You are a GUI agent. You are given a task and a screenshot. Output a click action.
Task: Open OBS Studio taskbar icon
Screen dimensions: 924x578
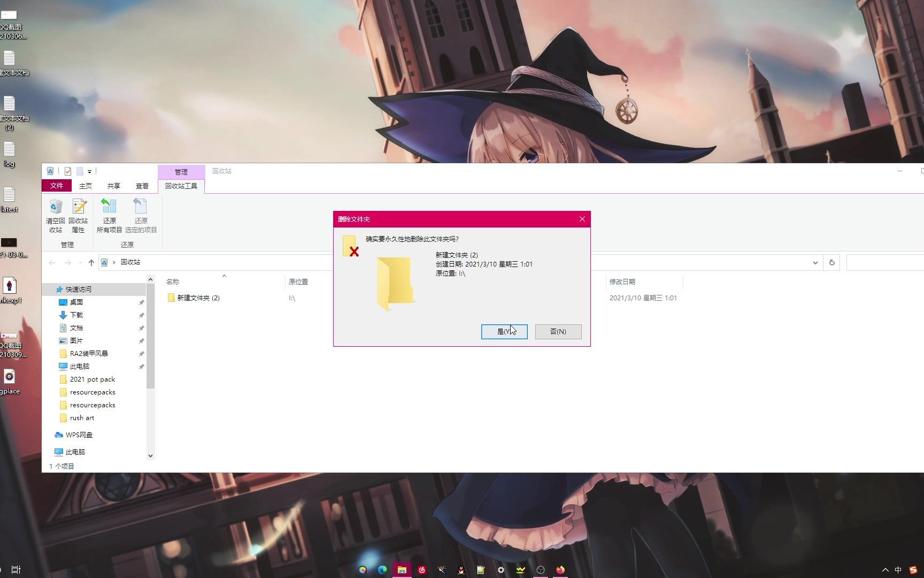[541, 570]
